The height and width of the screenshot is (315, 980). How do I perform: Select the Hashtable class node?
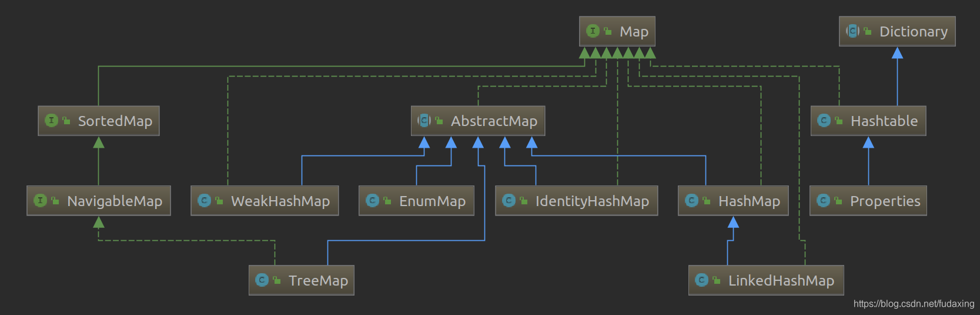(x=868, y=121)
